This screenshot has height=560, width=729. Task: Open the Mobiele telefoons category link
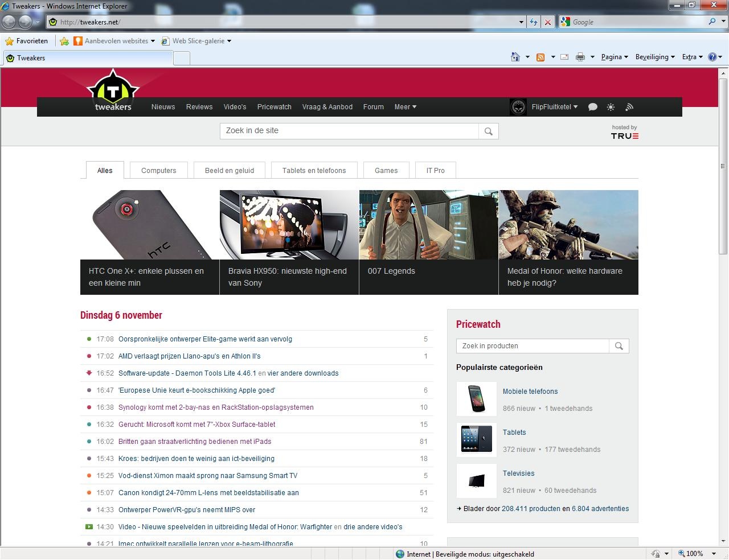[x=530, y=392]
